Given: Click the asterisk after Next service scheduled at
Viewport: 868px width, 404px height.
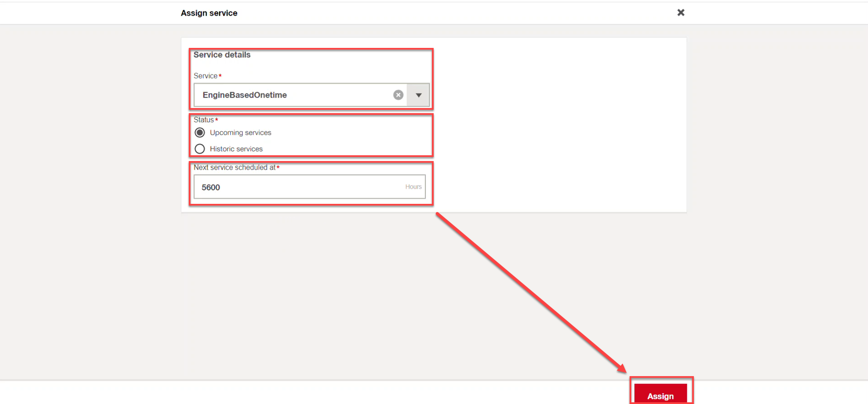Looking at the screenshot, I should point(278,167).
